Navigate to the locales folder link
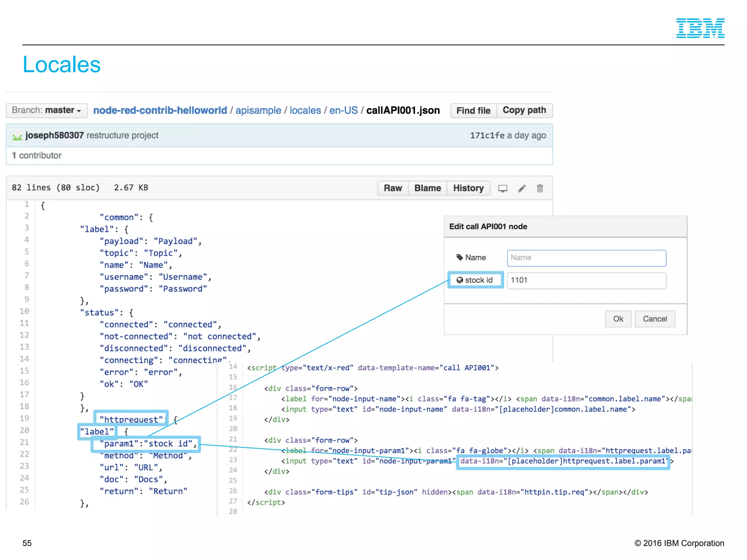Image resolution: width=747 pixels, height=560 pixels. [x=305, y=110]
